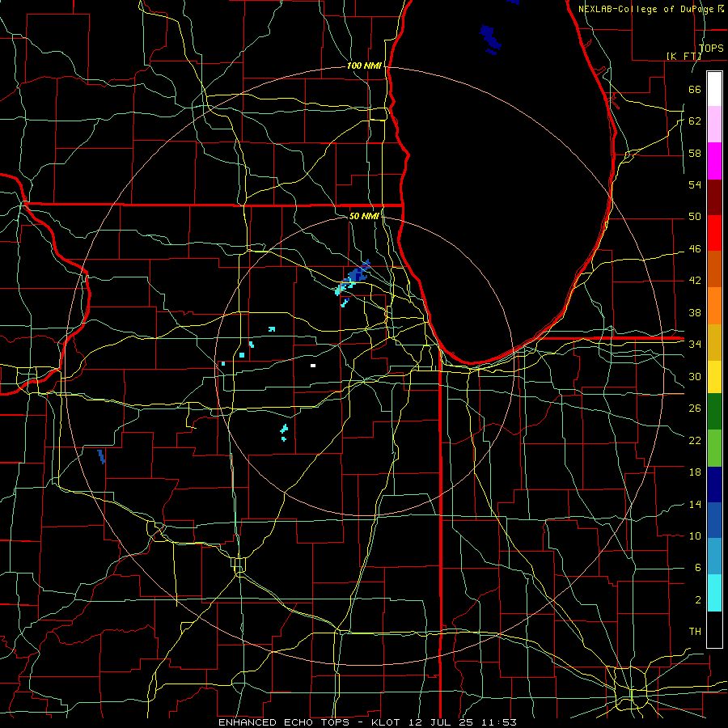Click the legend value 18

(695, 472)
